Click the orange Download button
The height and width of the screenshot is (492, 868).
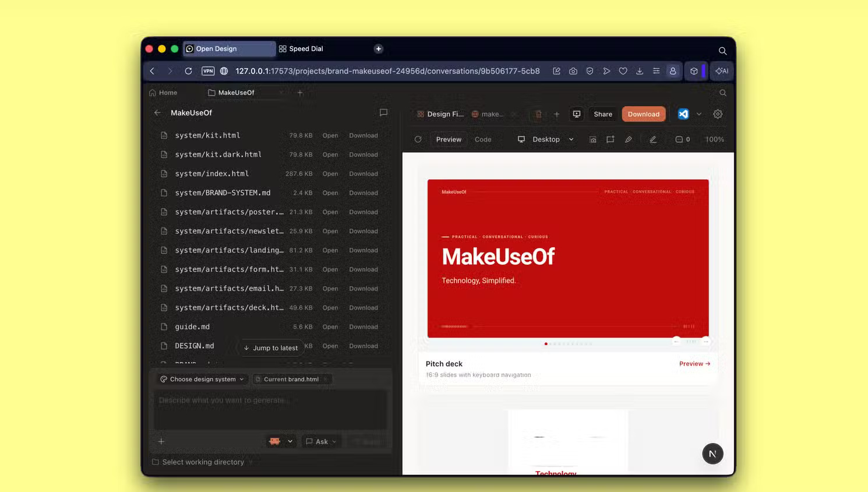point(644,114)
